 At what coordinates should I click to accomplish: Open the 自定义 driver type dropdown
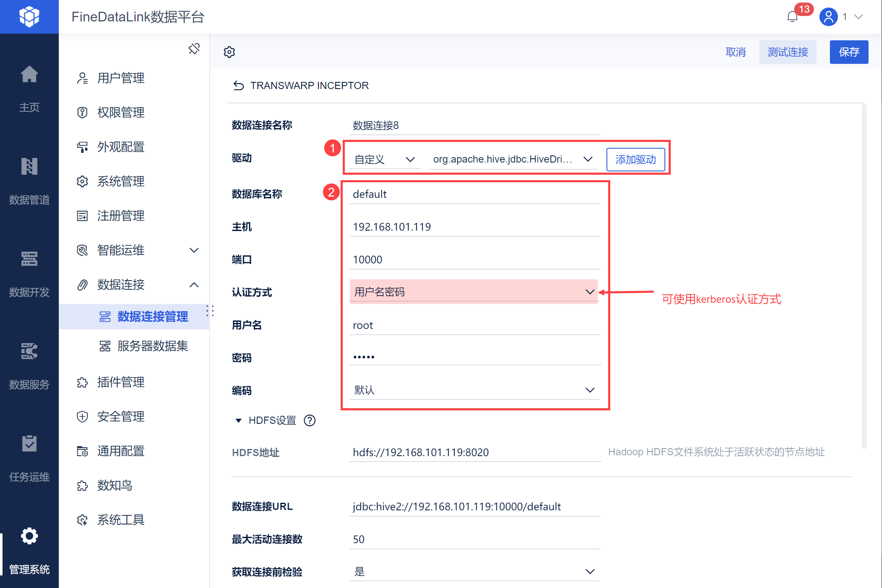pos(384,160)
